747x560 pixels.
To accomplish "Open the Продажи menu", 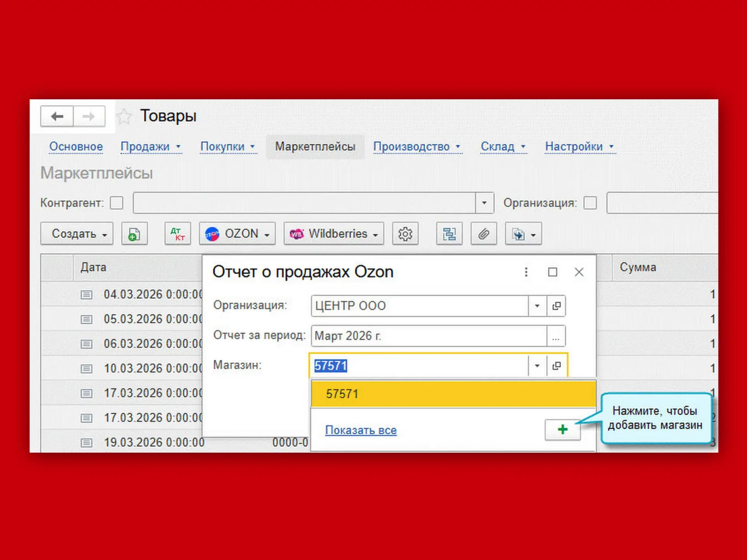I will 151,147.
